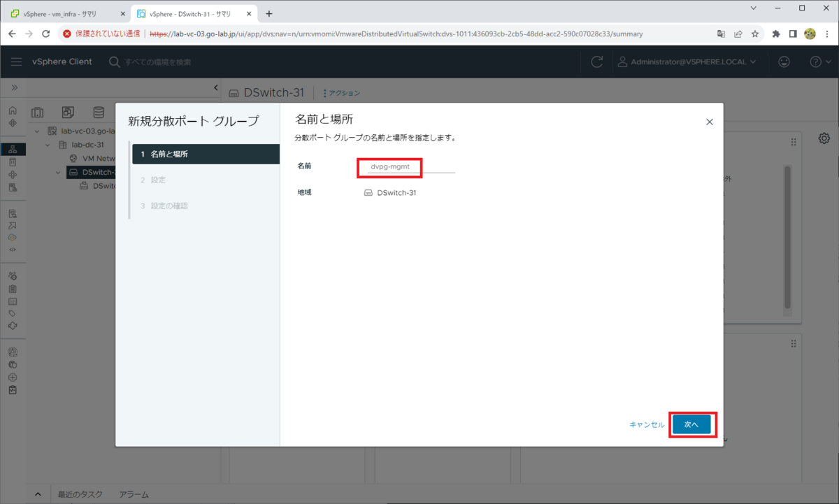
Task: Open Administration sidebar icon
Action: tap(13, 275)
